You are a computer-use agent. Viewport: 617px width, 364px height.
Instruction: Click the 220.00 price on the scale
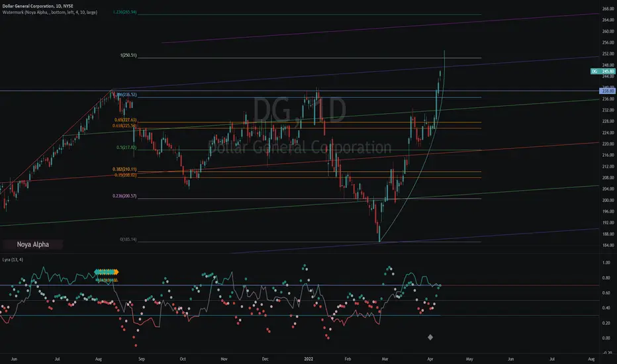pyautogui.click(x=608, y=144)
